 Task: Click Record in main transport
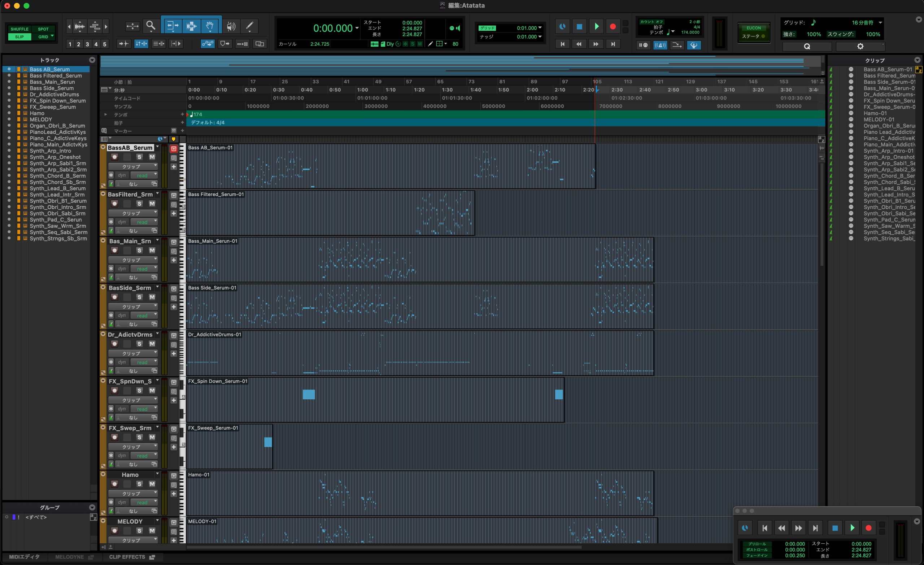(613, 26)
